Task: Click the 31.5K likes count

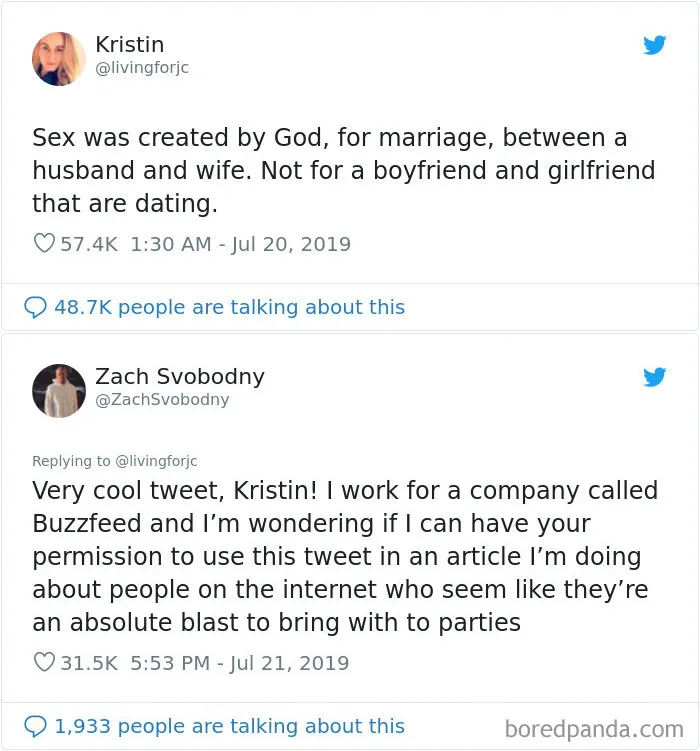Action: coord(89,663)
